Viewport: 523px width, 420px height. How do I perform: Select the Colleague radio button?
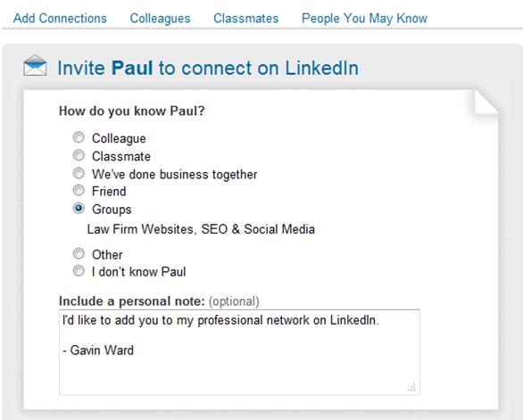(79, 137)
